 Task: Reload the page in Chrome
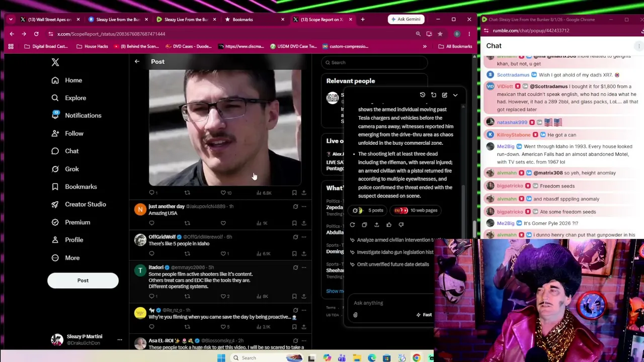36,34
